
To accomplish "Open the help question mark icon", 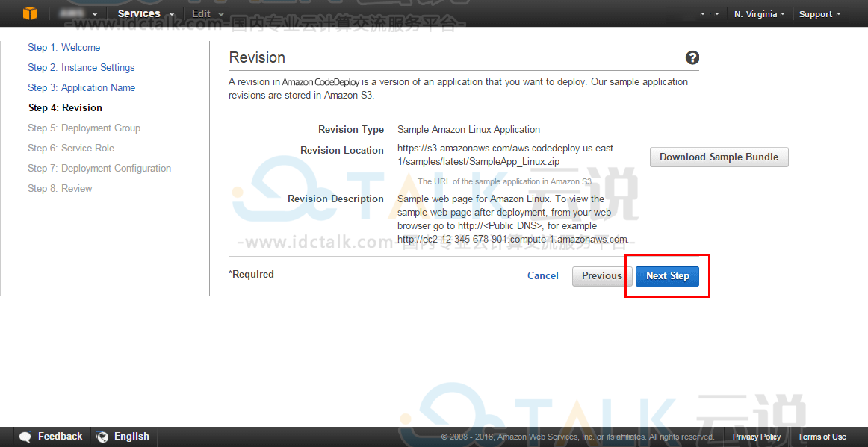I will (x=692, y=57).
